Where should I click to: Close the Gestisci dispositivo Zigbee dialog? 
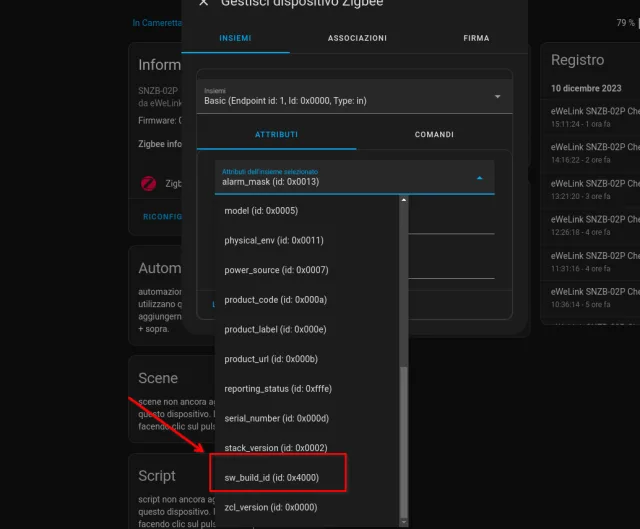tap(203, 2)
